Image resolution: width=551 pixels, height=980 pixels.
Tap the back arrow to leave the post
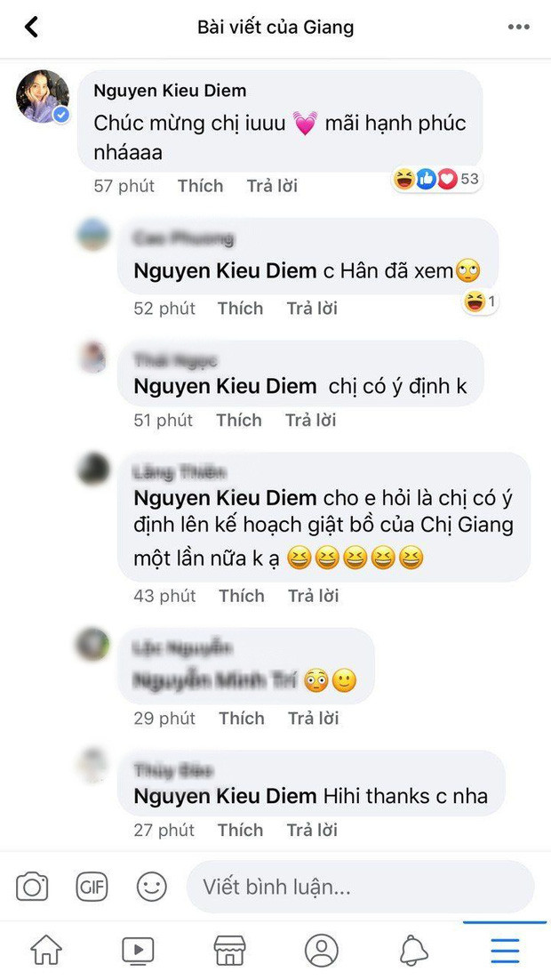[31, 27]
